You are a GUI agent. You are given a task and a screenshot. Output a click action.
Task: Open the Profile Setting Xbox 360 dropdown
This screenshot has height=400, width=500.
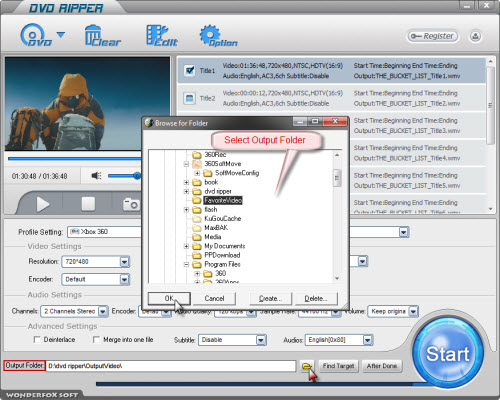[x=104, y=232]
